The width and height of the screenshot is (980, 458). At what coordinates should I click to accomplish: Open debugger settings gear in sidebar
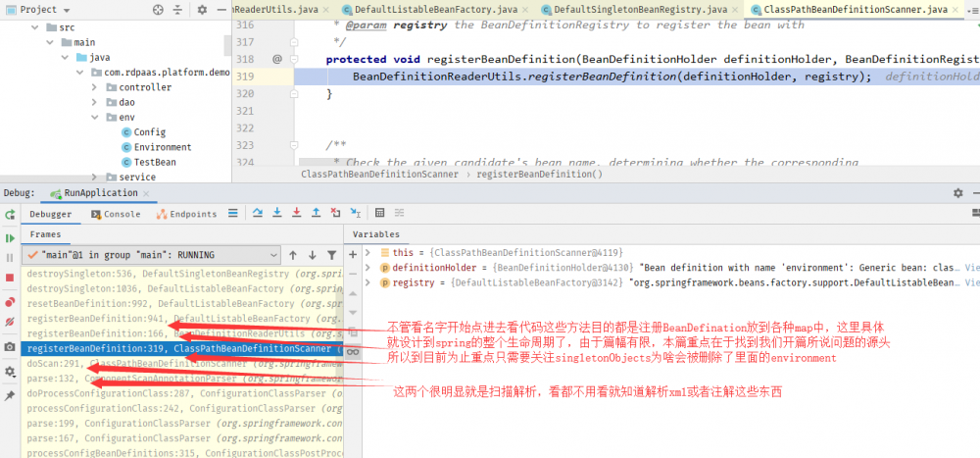coord(10,372)
